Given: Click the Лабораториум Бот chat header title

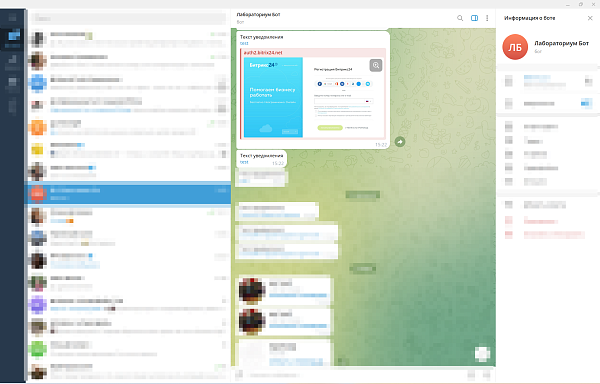Looking at the screenshot, I should point(258,15).
